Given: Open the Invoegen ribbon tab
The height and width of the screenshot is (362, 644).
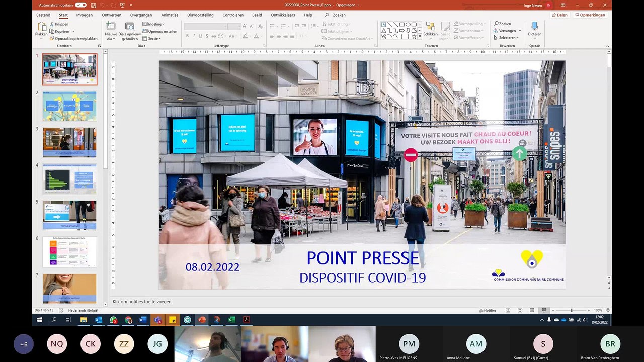Looking at the screenshot, I should [84, 15].
